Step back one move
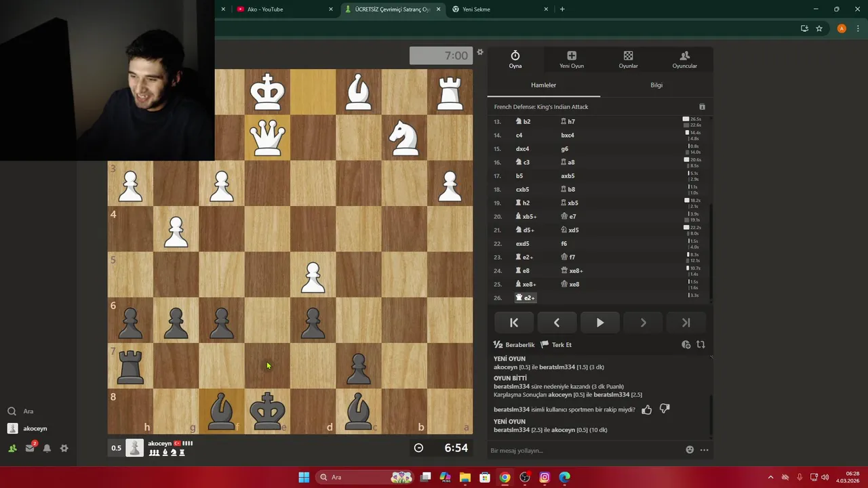 557,323
